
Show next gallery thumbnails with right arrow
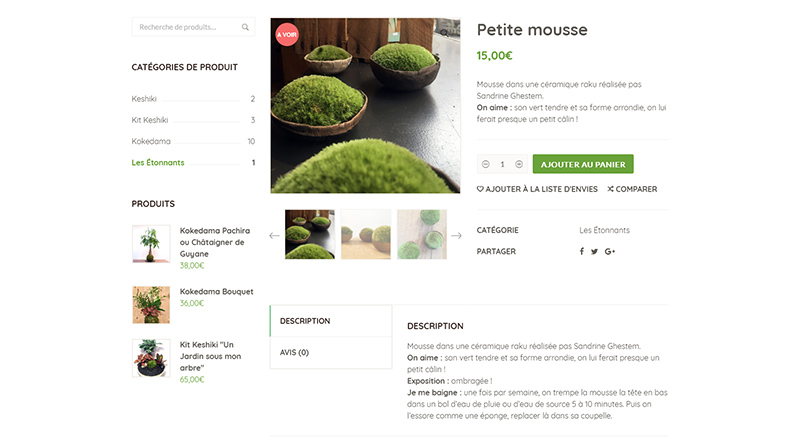coord(456,236)
